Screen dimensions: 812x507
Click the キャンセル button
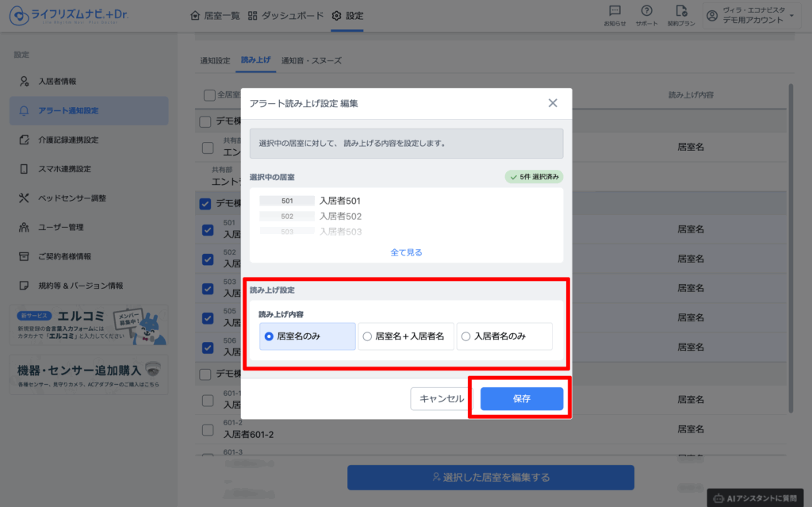point(441,398)
